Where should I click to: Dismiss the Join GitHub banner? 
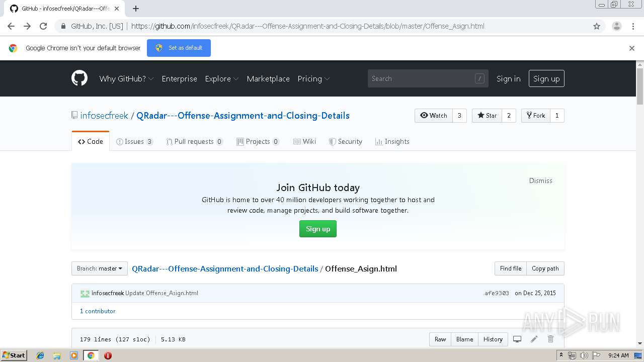tap(540, 180)
